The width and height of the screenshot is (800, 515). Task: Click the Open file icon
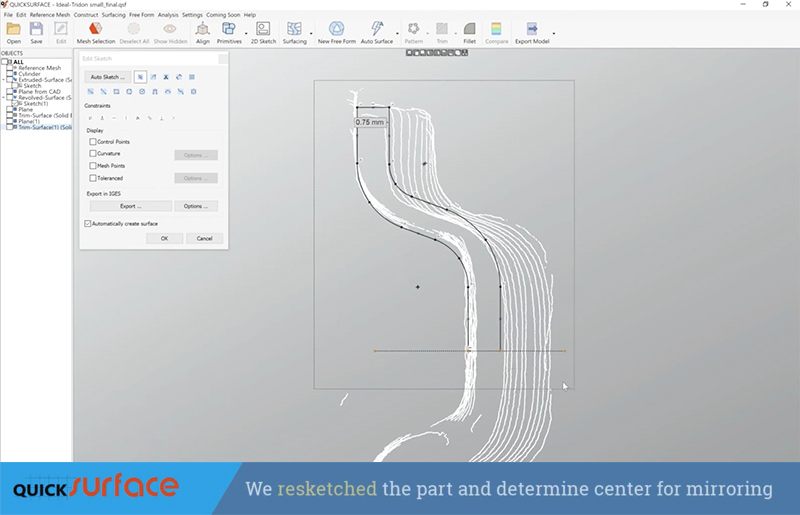pos(14,32)
